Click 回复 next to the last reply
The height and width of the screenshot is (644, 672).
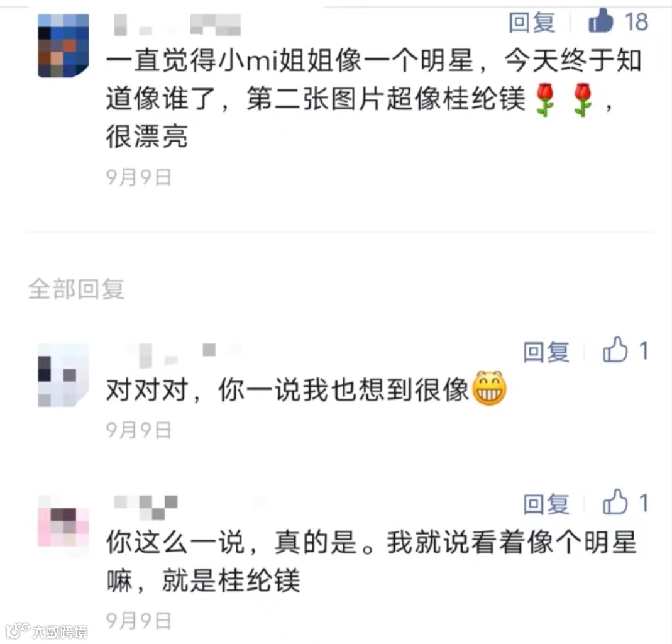pos(546,504)
